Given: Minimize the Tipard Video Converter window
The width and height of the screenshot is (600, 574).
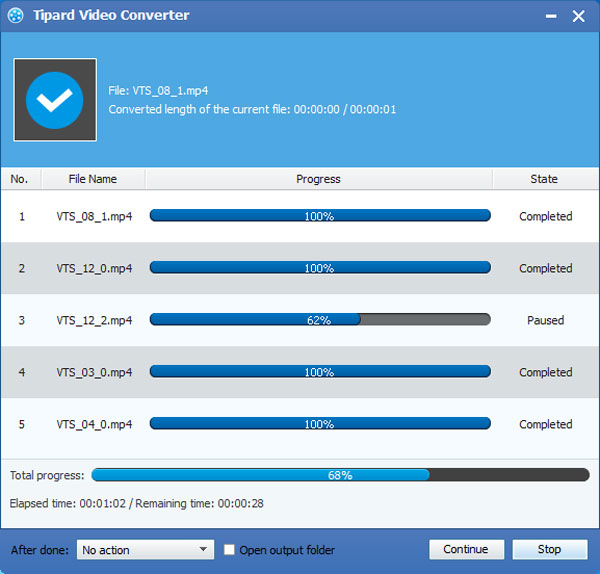Looking at the screenshot, I should coord(551,16).
